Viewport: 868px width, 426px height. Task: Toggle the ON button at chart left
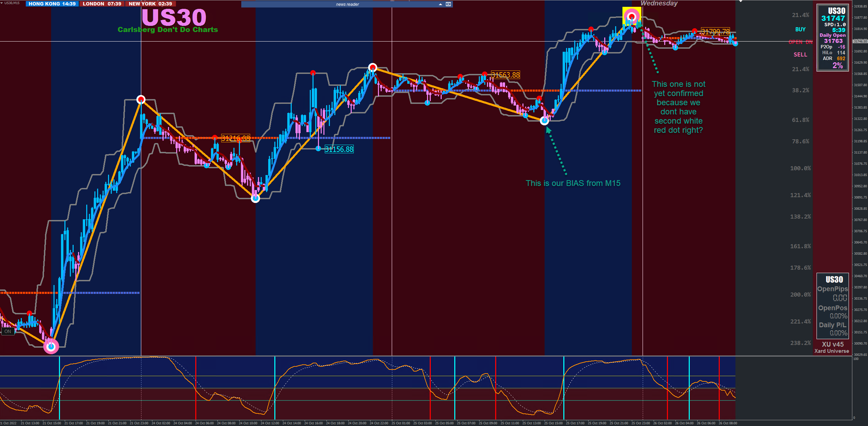pyautogui.click(x=7, y=331)
